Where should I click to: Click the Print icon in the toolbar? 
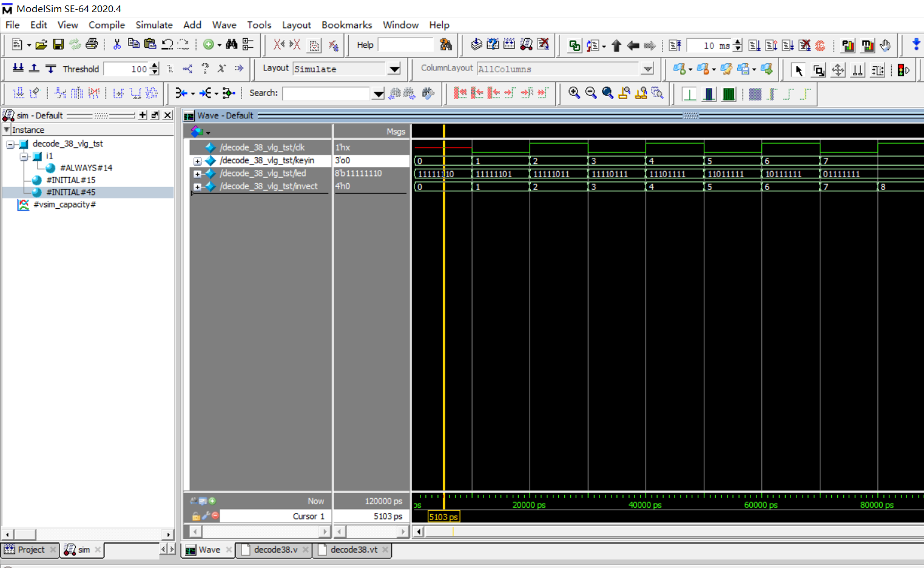coord(92,44)
